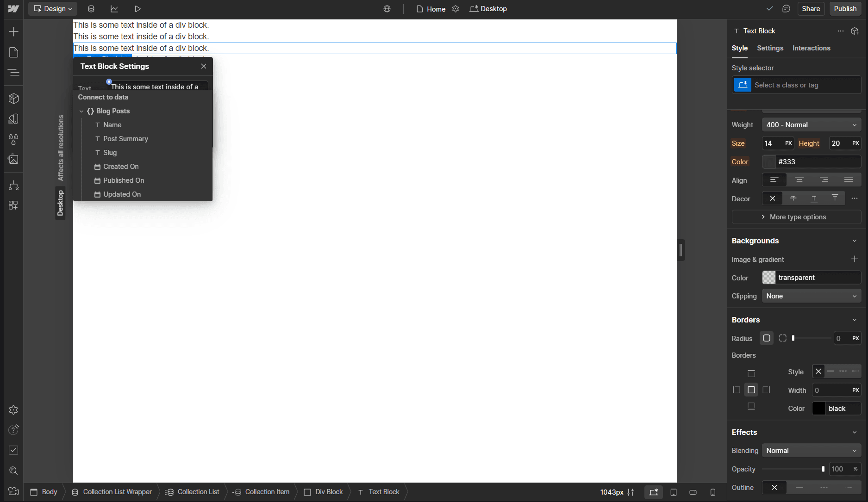Screen dimensions: 868x502
Task: Set text alignment to left
Action: tap(774, 180)
